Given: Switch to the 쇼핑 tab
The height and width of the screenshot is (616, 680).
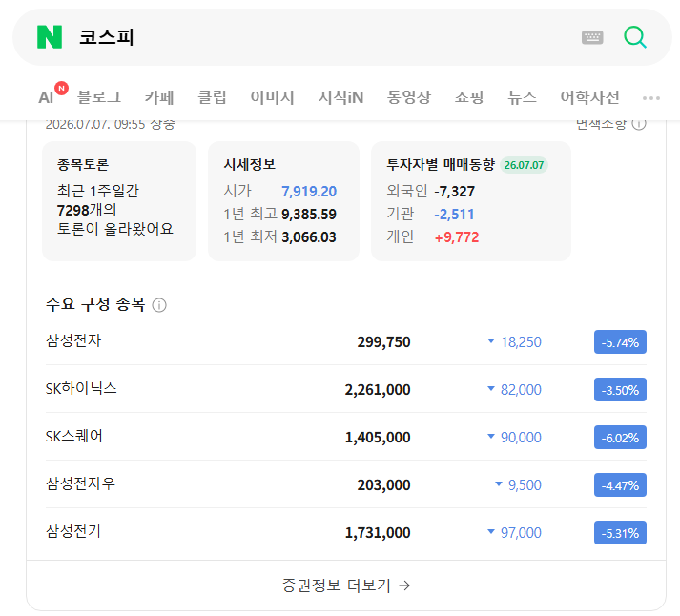Looking at the screenshot, I should pos(469,97).
